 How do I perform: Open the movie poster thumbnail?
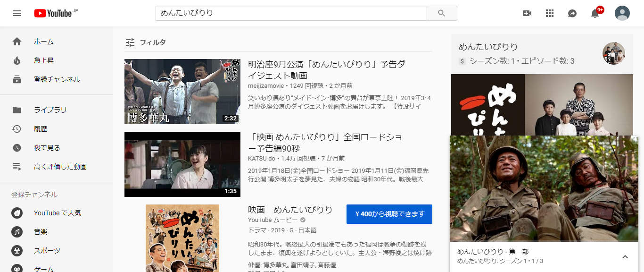point(182,238)
